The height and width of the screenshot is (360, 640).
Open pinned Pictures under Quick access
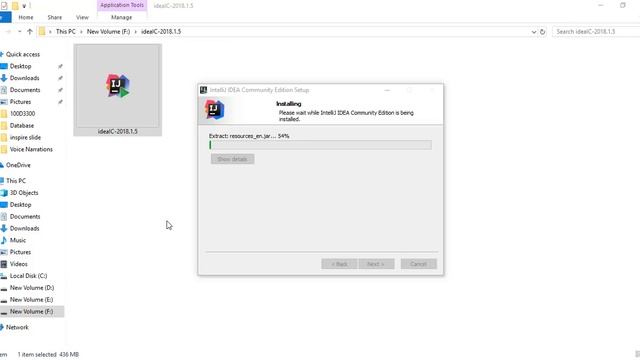pyautogui.click(x=20, y=102)
